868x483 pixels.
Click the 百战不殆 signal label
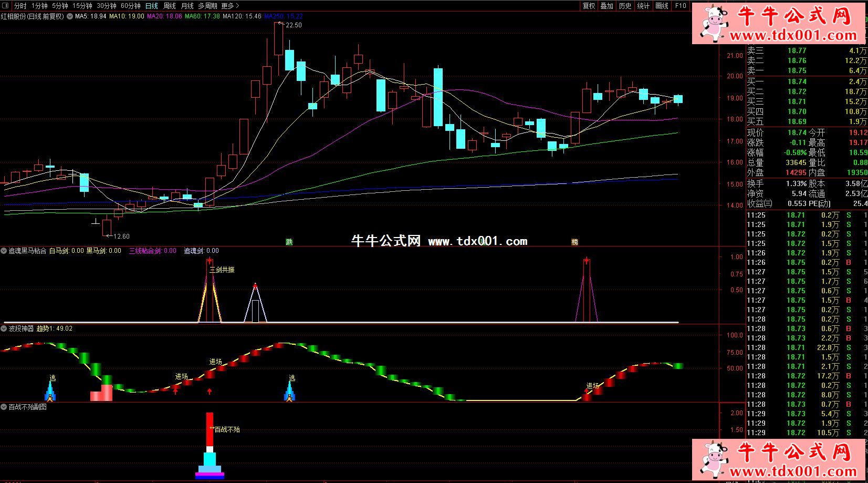pyautogui.click(x=227, y=429)
